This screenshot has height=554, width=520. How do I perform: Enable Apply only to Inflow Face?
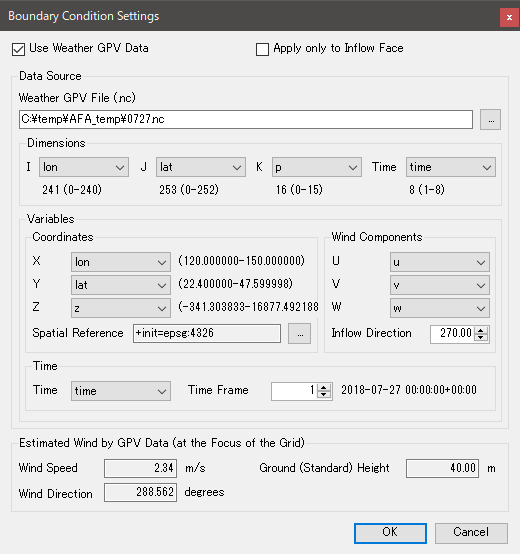pos(262,49)
